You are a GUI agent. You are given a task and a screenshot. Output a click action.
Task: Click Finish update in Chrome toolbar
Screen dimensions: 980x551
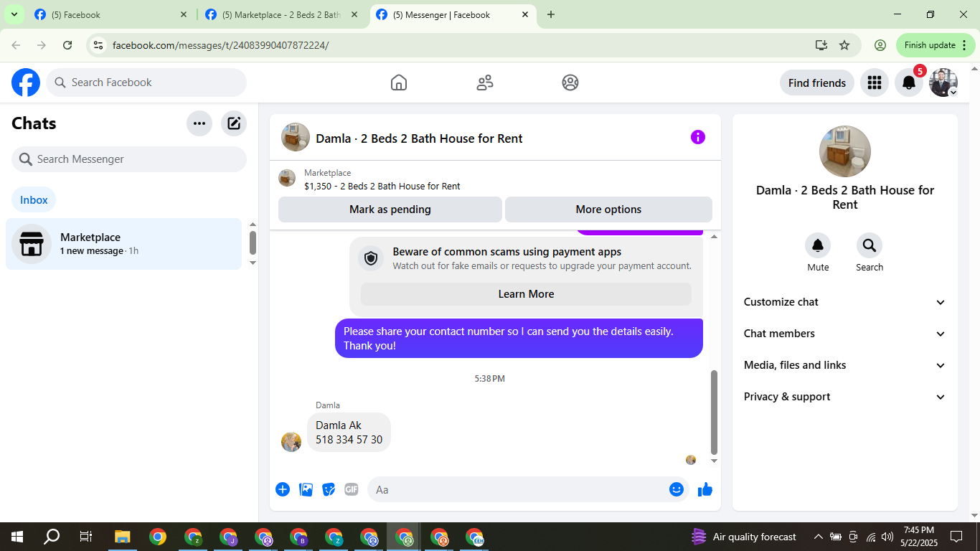(936, 45)
